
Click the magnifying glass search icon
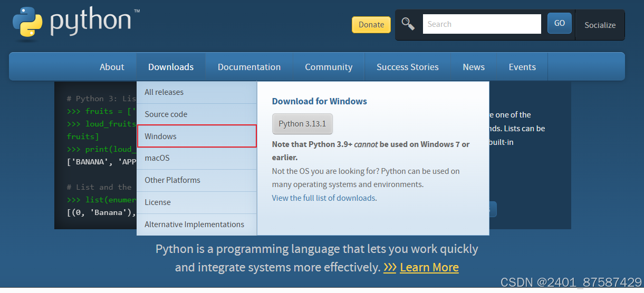pos(408,24)
